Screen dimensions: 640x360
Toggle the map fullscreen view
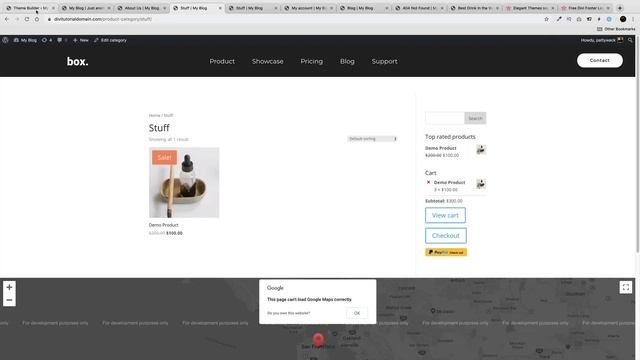[x=625, y=287]
